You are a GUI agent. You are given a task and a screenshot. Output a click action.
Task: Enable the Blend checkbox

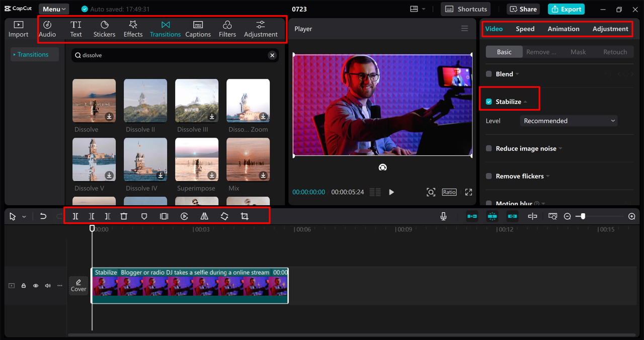[x=489, y=74]
